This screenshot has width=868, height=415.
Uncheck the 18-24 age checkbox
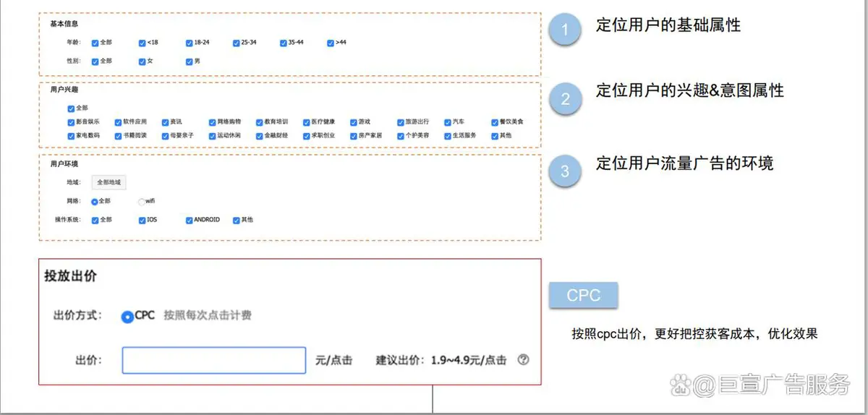(189, 43)
